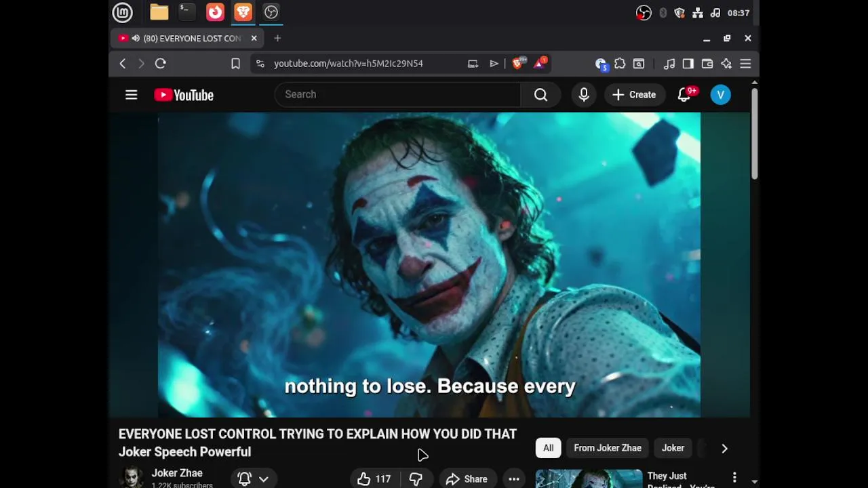Screen dimensions: 868x488
Task: Toggle subscription notification bell
Action: 245,479
